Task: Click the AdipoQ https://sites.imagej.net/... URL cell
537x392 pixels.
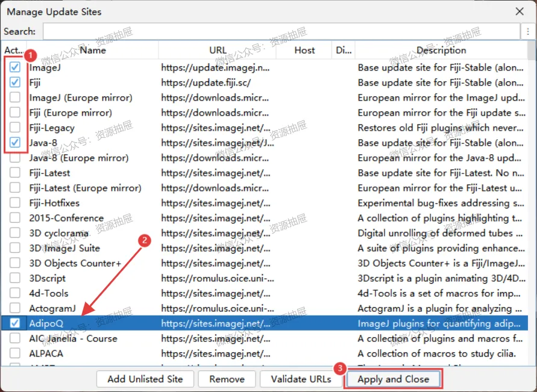Action: point(218,323)
